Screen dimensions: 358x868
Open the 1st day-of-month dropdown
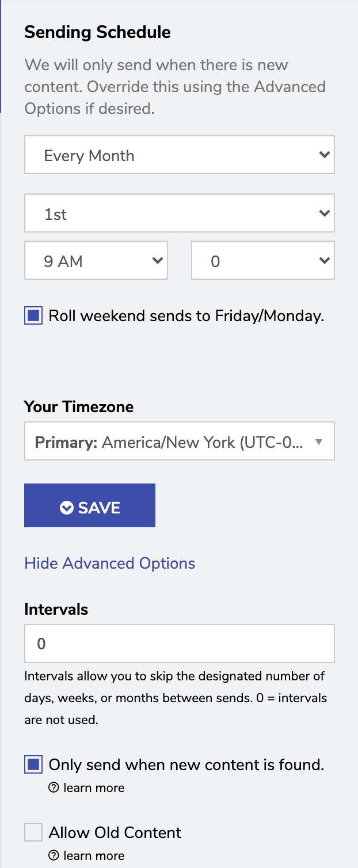pyautogui.click(x=179, y=214)
